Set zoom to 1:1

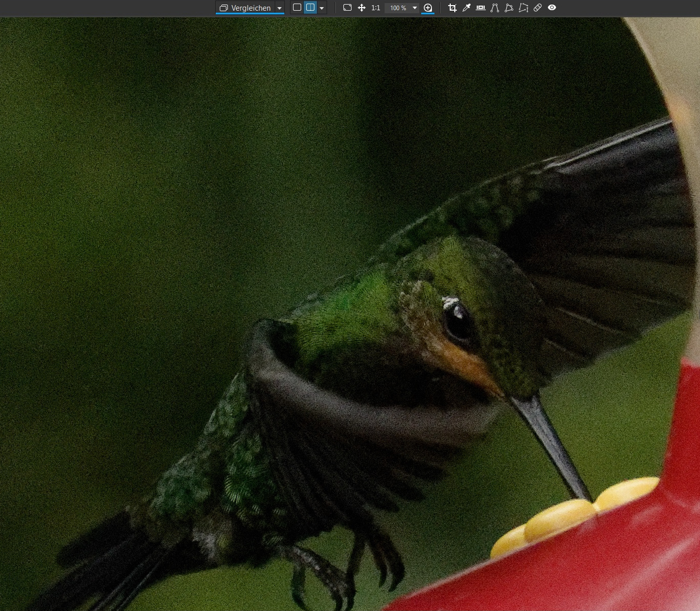click(x=375, y=8)
